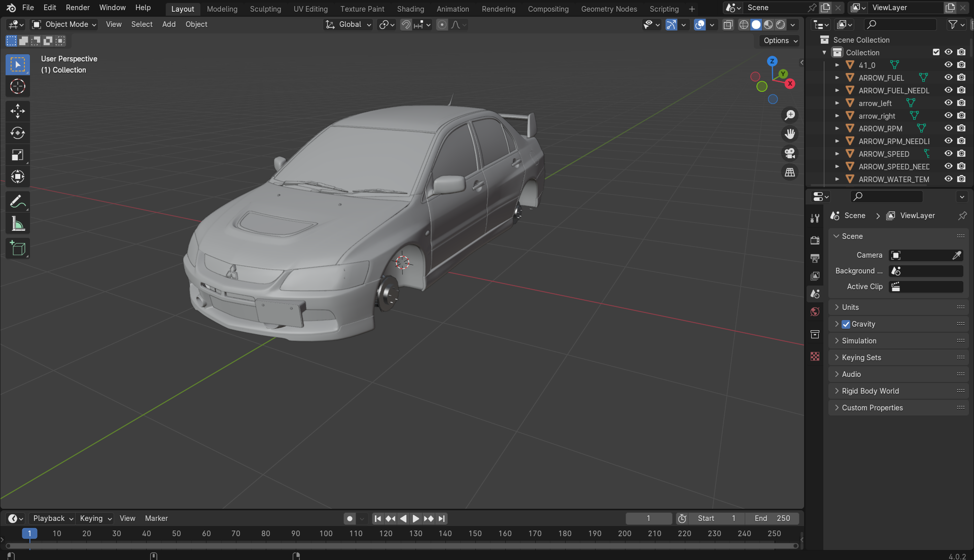This screenshot has height=560, width=974.
Task: Hide arrow_left object in viewport
Action: pyautogui.click(x=948, y=103)
